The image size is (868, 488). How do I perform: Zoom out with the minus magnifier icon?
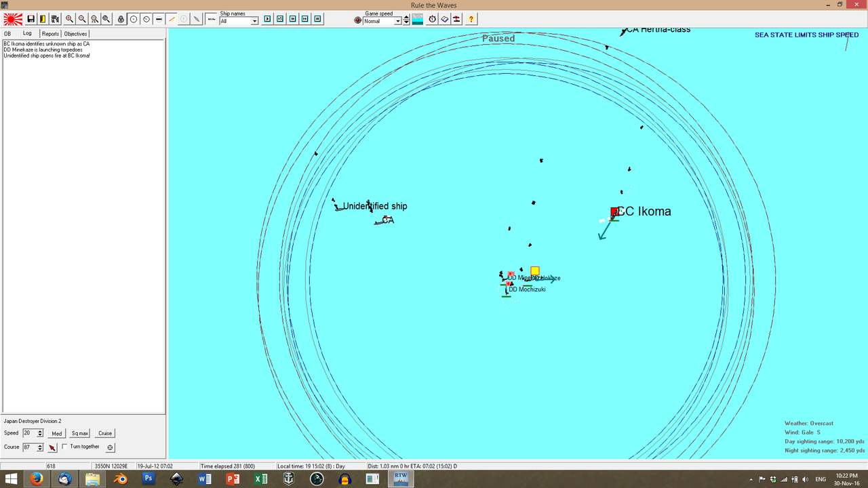click(82, 19)
